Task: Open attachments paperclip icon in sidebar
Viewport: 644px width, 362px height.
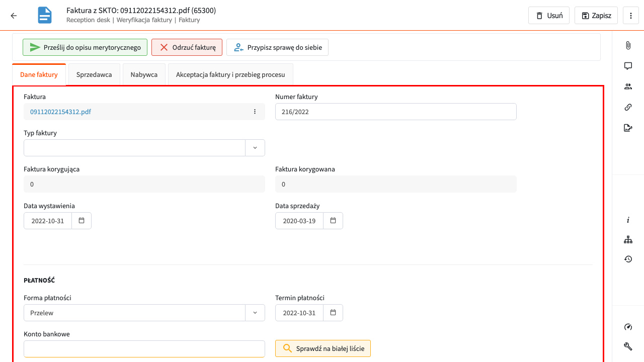Action: [x=628, y=45]
